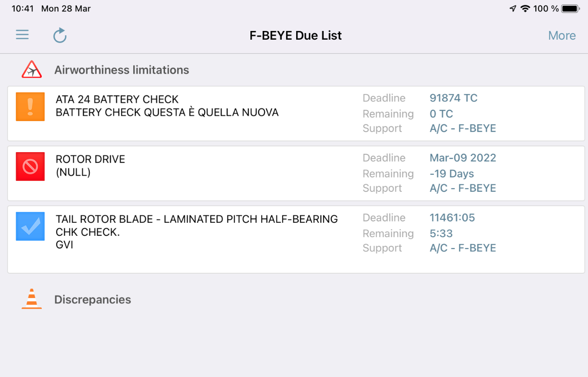Viewport: 588px width, 377px height.
Task: Open the More menu
Action: pos(562,35)
